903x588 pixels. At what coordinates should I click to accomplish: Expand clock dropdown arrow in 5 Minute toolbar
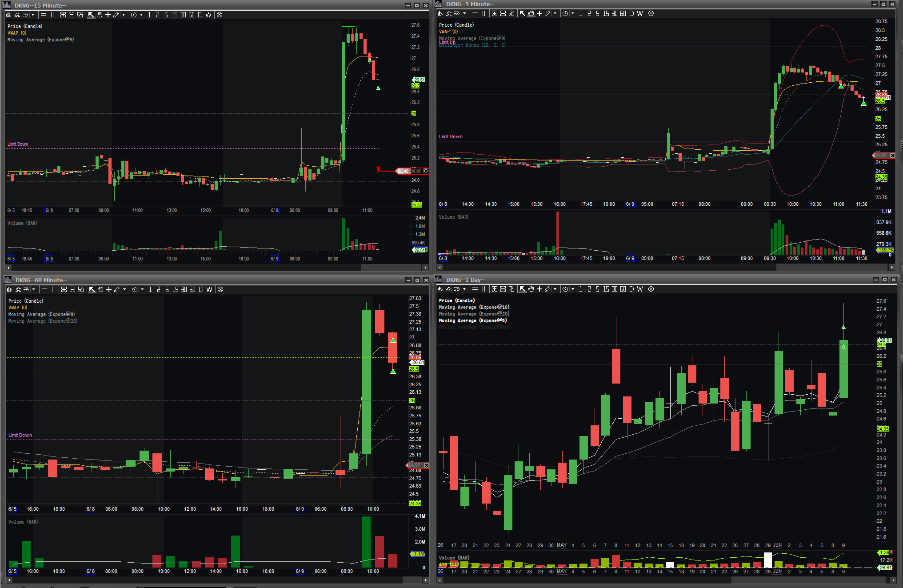(573, 13)
